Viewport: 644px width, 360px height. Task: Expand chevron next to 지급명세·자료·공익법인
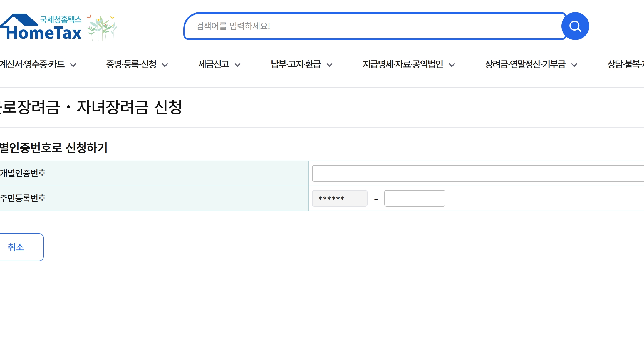pos(452,65)
